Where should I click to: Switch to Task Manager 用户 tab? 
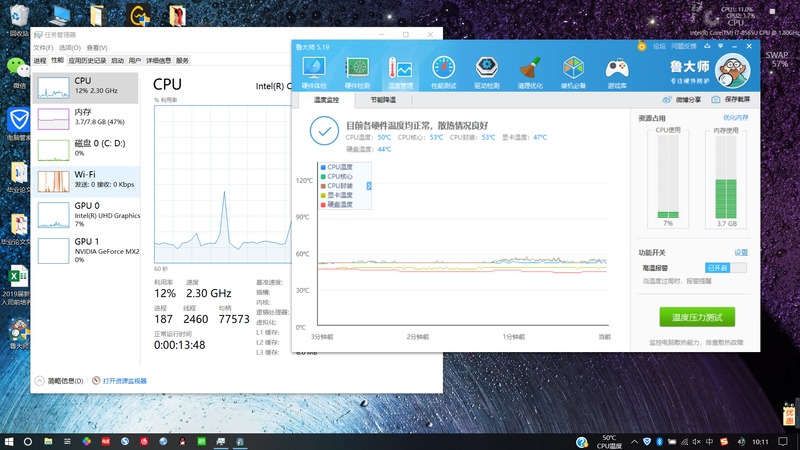135,61
